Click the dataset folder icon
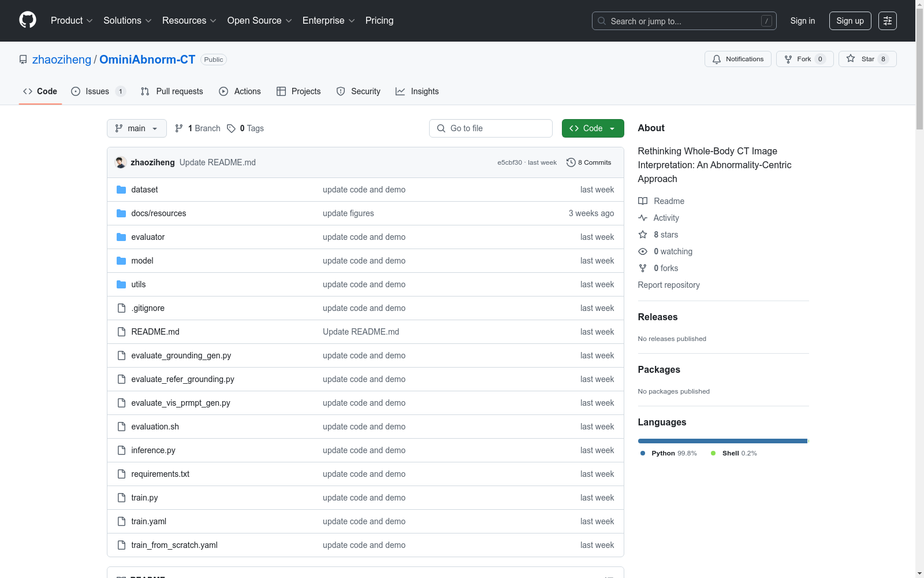This screenshot has width=924, height=578. tap(121, 190)
